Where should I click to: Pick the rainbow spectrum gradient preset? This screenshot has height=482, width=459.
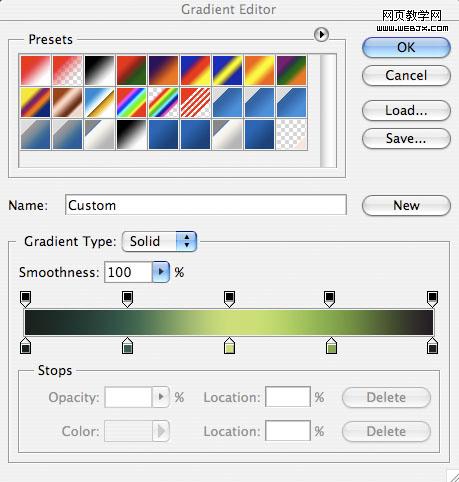(131, 102)
